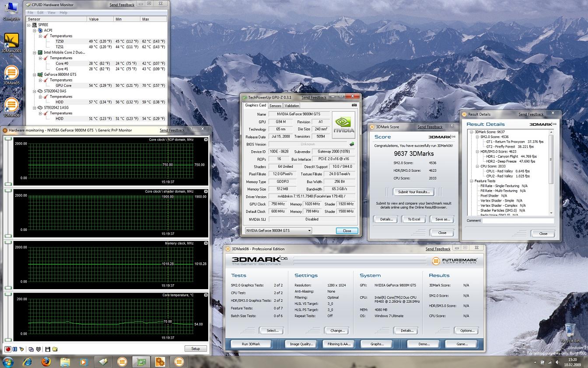
Task: Toggle the Memory clock graph handle
Action: 8,242
